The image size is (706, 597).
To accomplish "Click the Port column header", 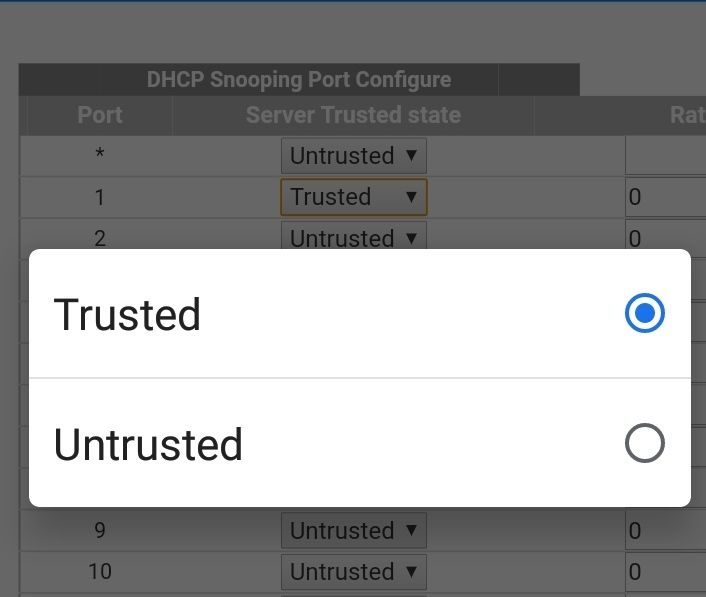I will tap(100, 115).
